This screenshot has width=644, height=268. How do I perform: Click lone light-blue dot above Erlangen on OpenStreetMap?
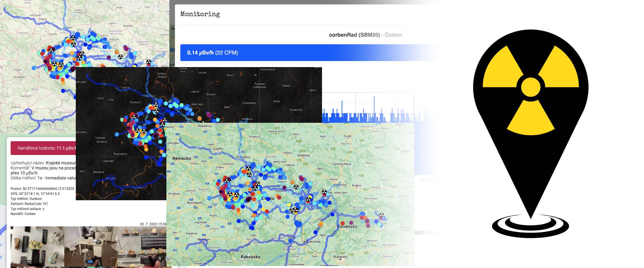(34, 68)
